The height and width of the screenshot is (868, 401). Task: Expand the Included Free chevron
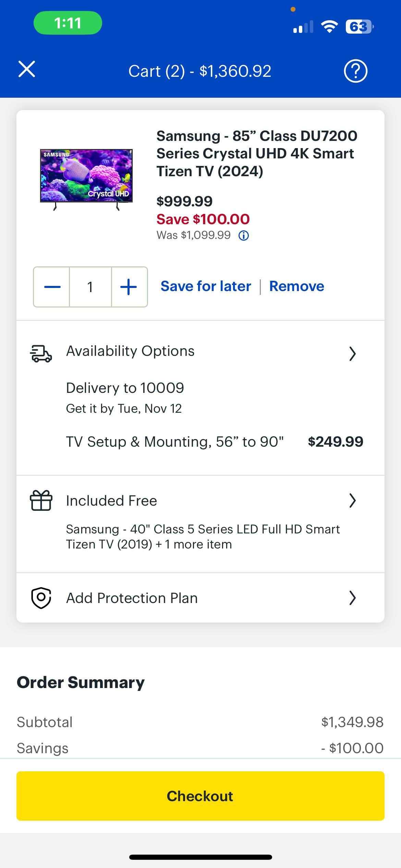[x=352, y=501]
